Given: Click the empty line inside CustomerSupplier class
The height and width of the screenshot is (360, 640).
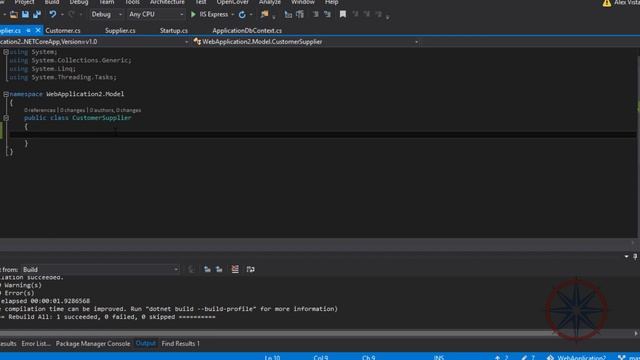Looking at the screenshot, I should pyautogui.click(x=322, y=134).
